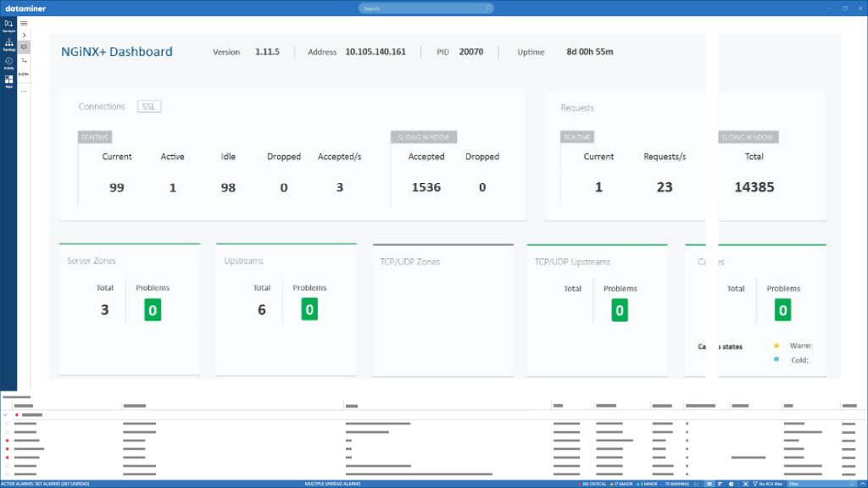Click the SSL button next to Connections
This screenshot has width=868, height=488.
pos(149,107)
